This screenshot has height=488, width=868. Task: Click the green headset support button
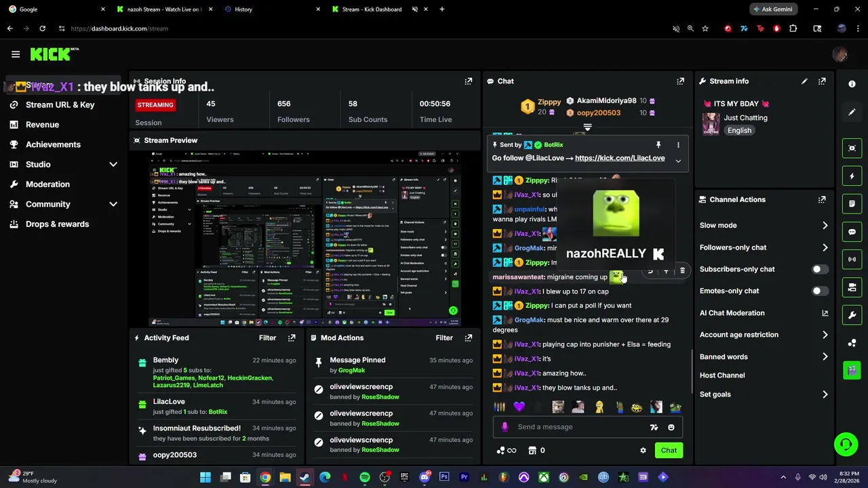click(x=846, y=445)
